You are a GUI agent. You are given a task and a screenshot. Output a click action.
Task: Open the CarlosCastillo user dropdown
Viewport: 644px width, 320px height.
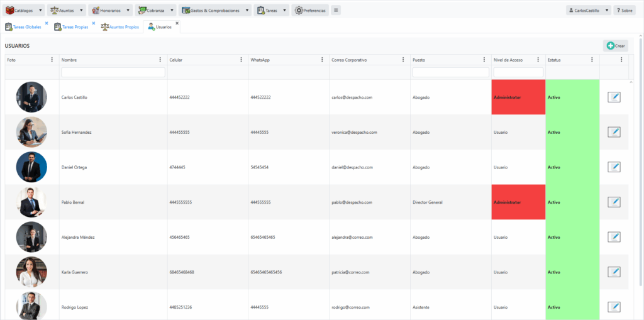coord(606,10)
